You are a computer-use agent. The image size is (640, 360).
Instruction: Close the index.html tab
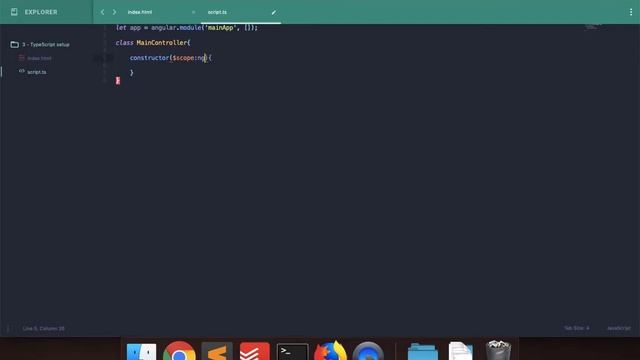(193, 12)
